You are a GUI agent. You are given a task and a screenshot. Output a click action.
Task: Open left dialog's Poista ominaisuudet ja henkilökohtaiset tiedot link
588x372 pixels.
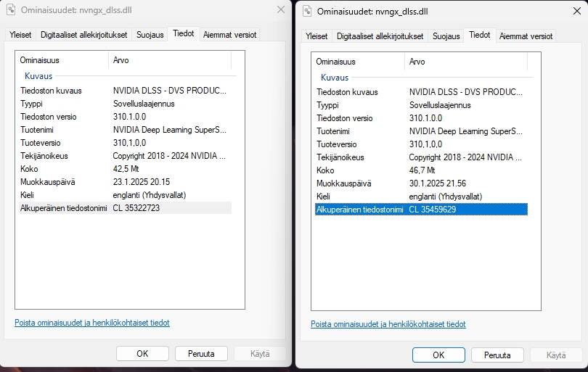(x=92, y=323)
